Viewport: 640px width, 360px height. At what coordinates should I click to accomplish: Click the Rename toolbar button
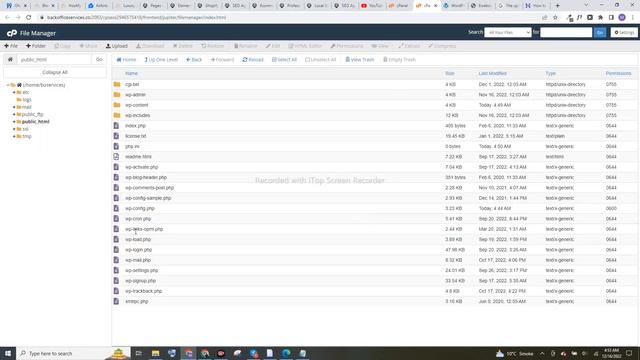pos(246,46)
